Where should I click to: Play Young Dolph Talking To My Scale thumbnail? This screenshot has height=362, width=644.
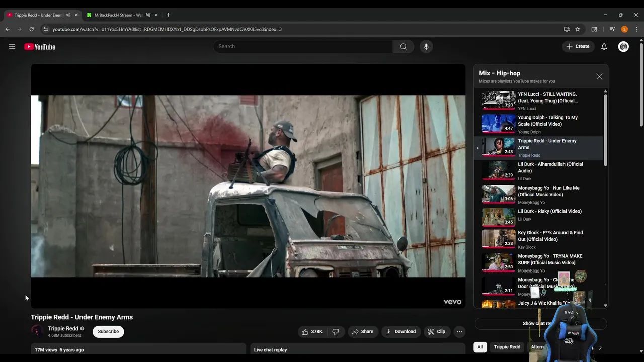499,123
